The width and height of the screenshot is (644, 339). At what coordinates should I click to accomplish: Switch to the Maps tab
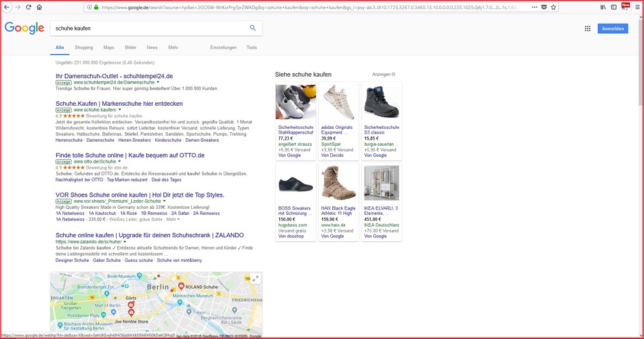109,47
